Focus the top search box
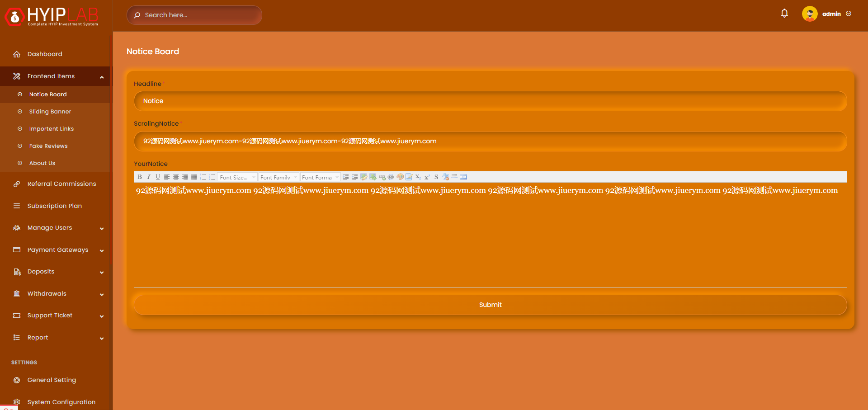 [194, 15]
